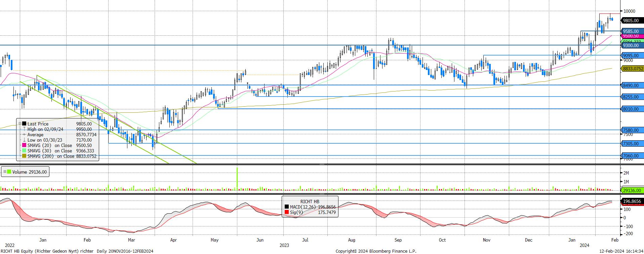Screen dimensions: 644x254
Task: Click the 9300.00 horizontal line label
Action: 632,45
